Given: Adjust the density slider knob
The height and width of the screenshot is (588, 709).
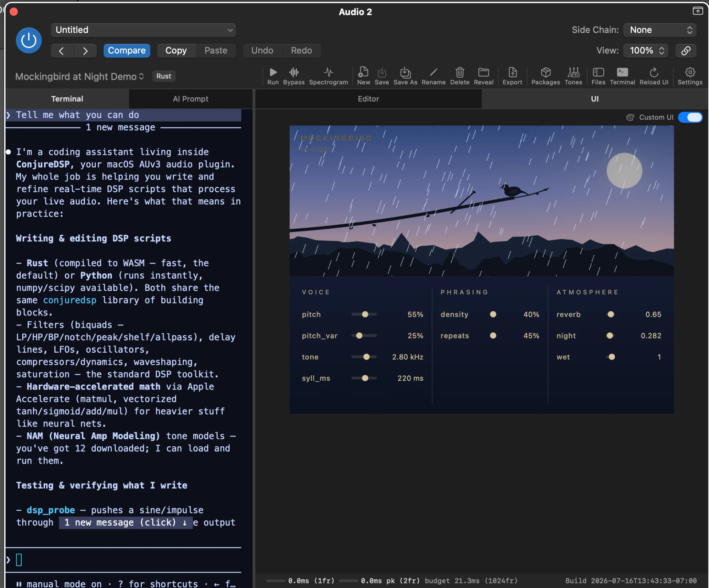Looking at the screenshot, I should [493, 315].
